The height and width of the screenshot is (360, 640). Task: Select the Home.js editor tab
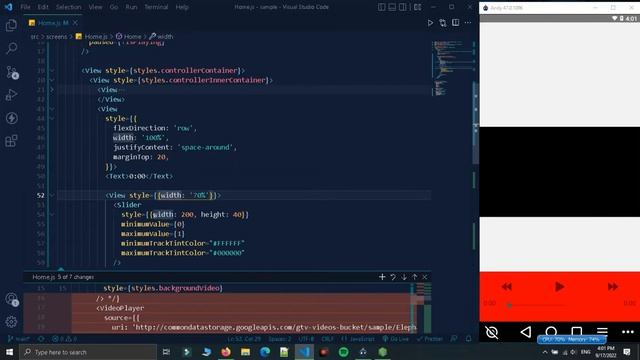[x=53, y=23]
